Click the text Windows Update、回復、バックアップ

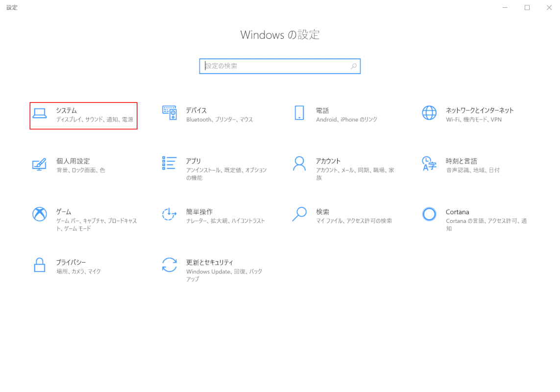click(x=224, y=275)
